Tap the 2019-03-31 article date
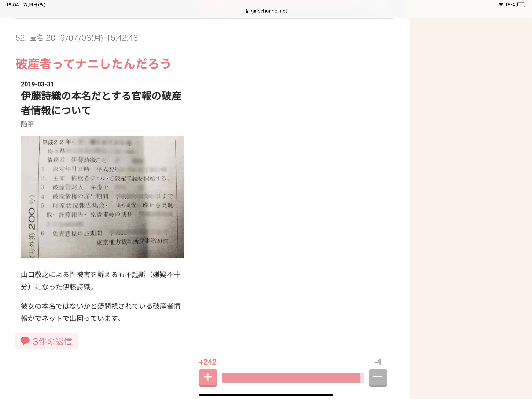Viewport: 532px width, 399px height. click(x=37, y=84)
